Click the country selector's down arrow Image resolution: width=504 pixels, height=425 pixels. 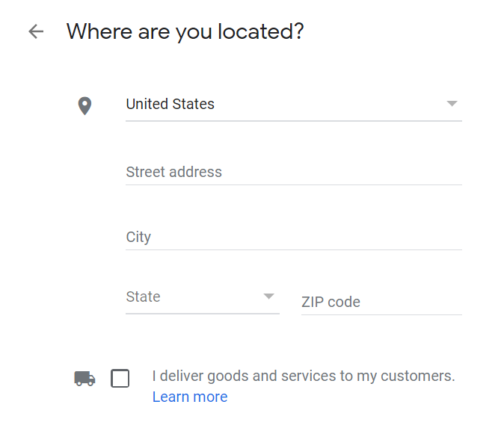point(452,104)
